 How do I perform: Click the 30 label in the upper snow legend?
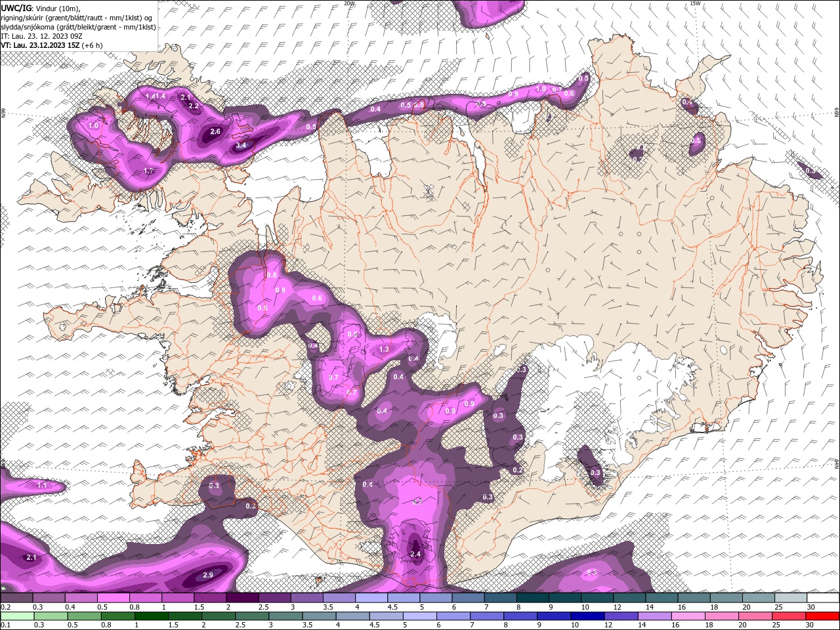811,607
